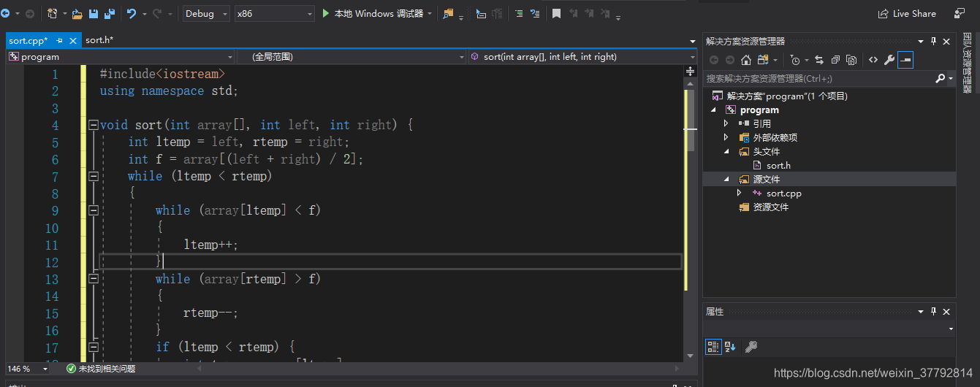Click the Solution Explorer search box
The width and height of the screenshot is (980, 387).
click(818, 78)
